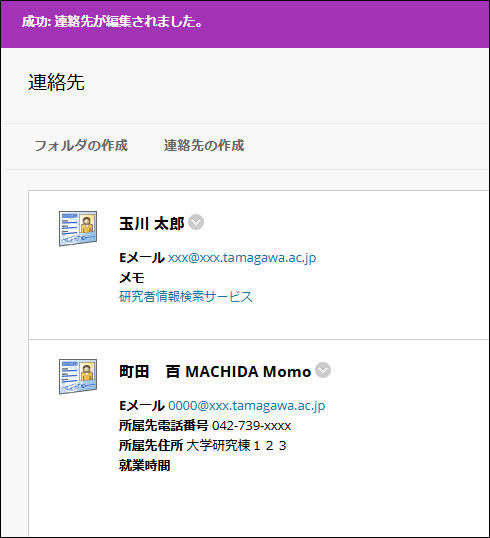Click the 所屋先住所 label

click(151, 446)
